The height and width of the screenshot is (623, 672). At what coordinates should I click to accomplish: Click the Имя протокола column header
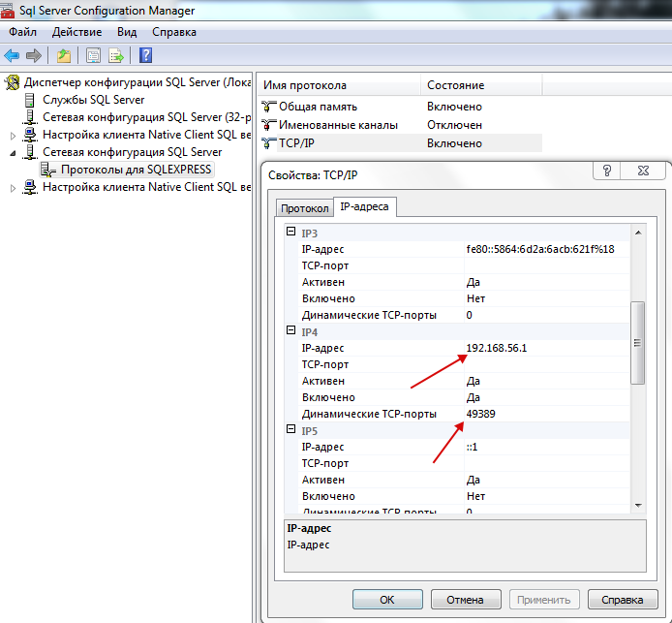[339, 85]
